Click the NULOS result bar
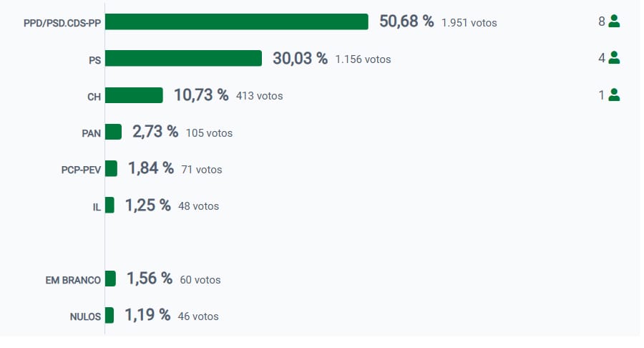The height and width of the screenshot is (348, 644). coord(109,315)
